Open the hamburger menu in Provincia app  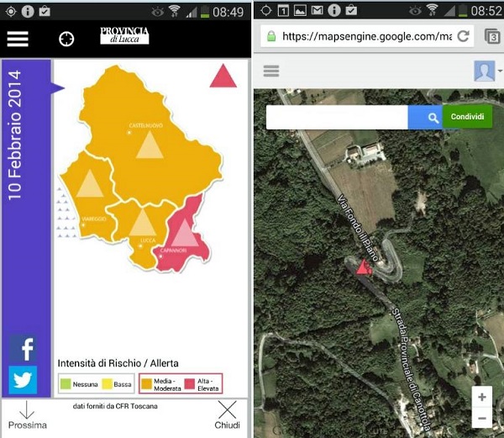pos(18,39)
